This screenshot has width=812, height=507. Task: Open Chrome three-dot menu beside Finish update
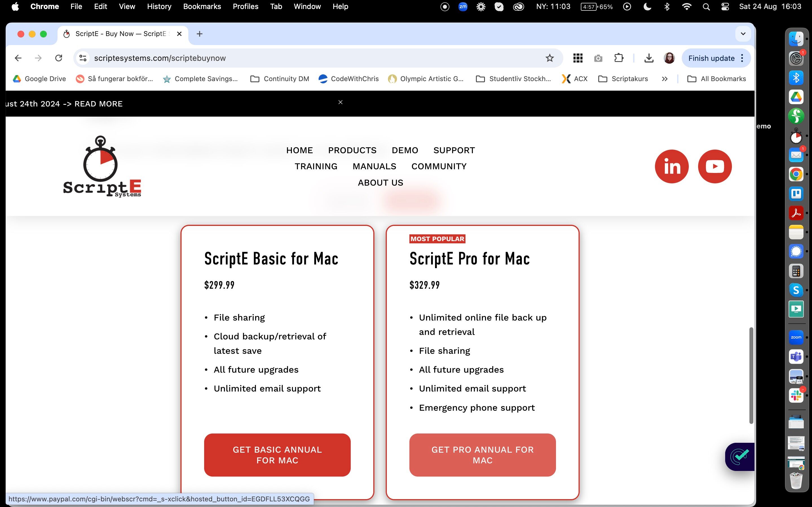coord(742,58)
